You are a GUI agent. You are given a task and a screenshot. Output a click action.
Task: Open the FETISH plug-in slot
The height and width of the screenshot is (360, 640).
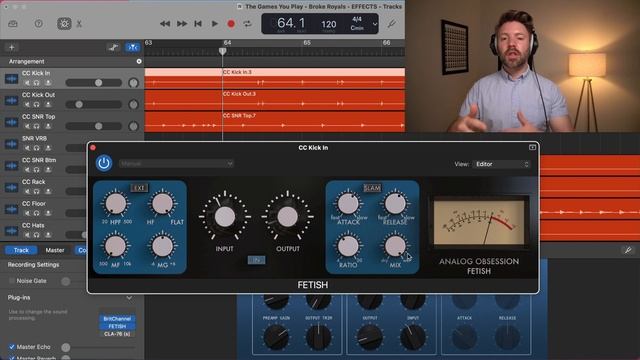(117, 326)
